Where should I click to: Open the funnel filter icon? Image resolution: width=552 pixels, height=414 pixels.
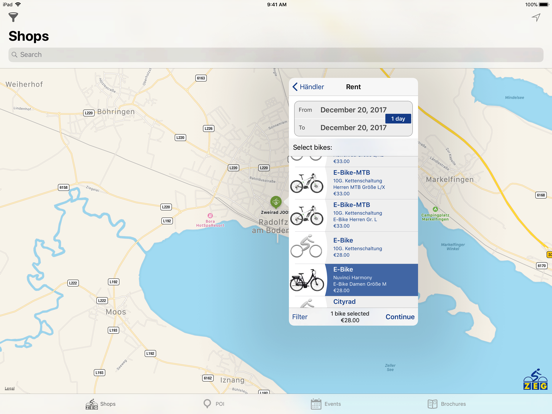(x=13, y=17)
